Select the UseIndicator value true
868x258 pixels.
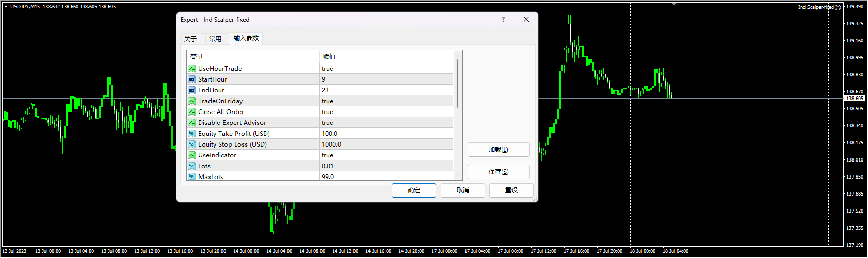tap(327, 155)
